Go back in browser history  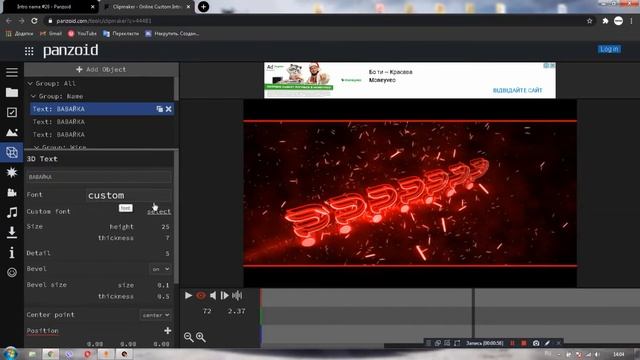[9, 21]
